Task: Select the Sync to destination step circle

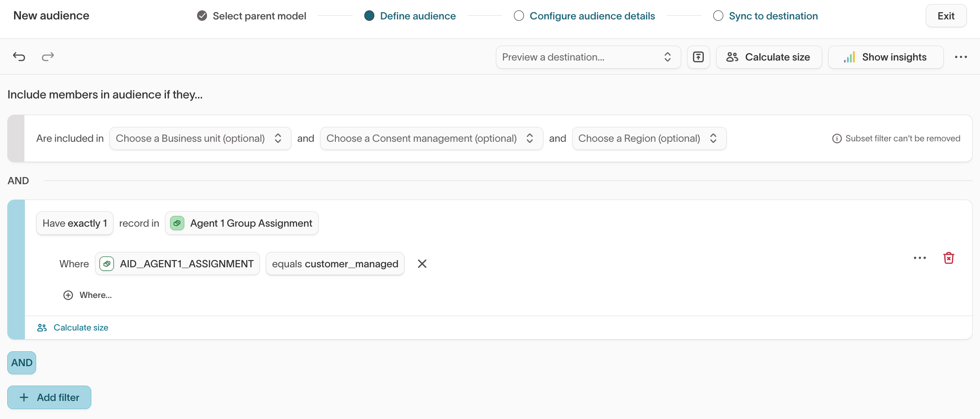Action: pos(718,15)
